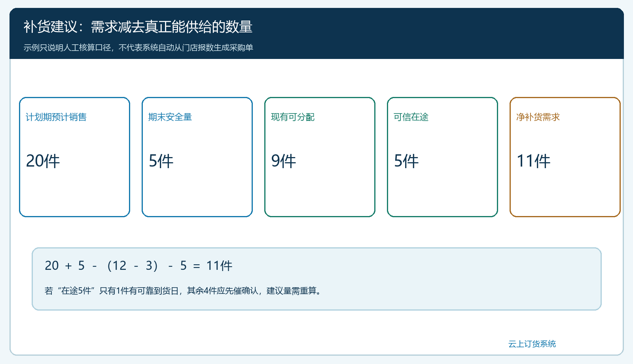The height and width of the screenshot is (364, 633).
Task: Click the 5件 value under 可信在途
Action: click(406, 161)
